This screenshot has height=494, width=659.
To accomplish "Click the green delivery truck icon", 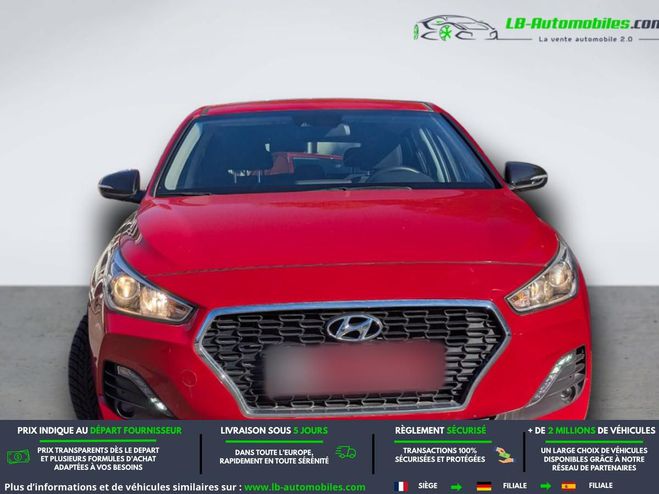I will 346,452.
